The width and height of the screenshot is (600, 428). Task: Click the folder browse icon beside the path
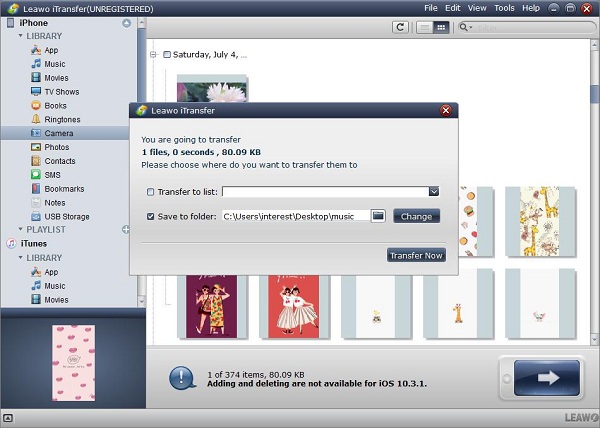[378, 216]
